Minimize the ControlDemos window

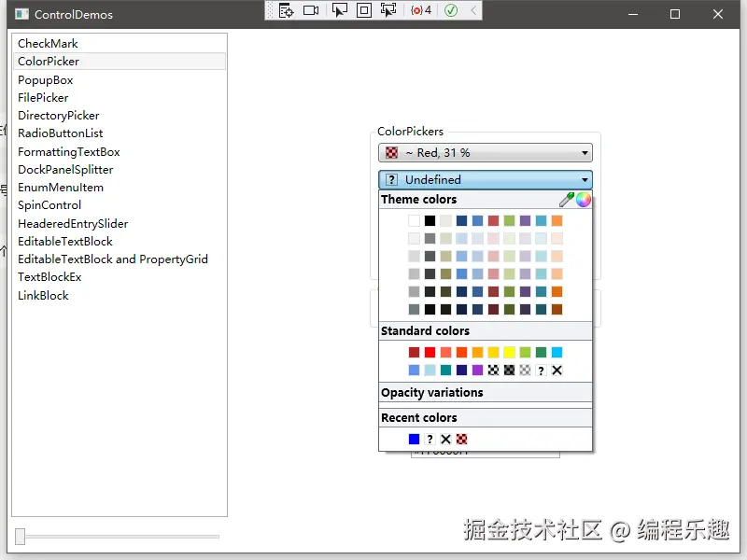click(633, 14)
